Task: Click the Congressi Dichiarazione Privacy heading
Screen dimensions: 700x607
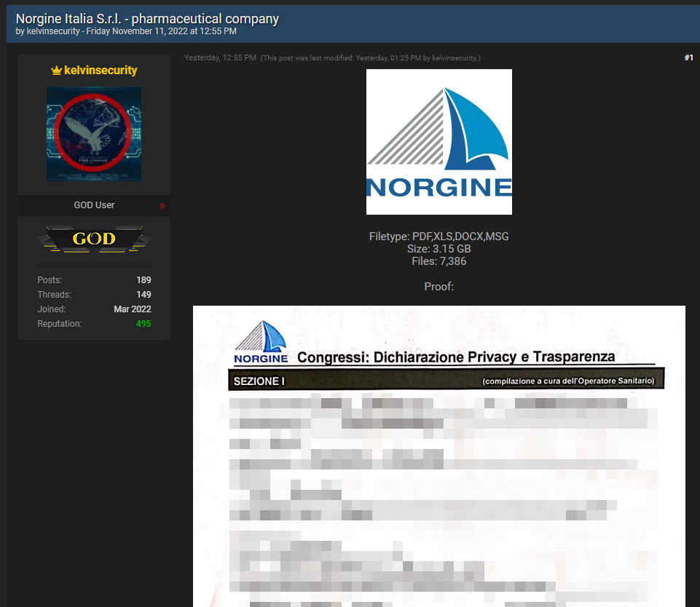Action: point(456,357)
